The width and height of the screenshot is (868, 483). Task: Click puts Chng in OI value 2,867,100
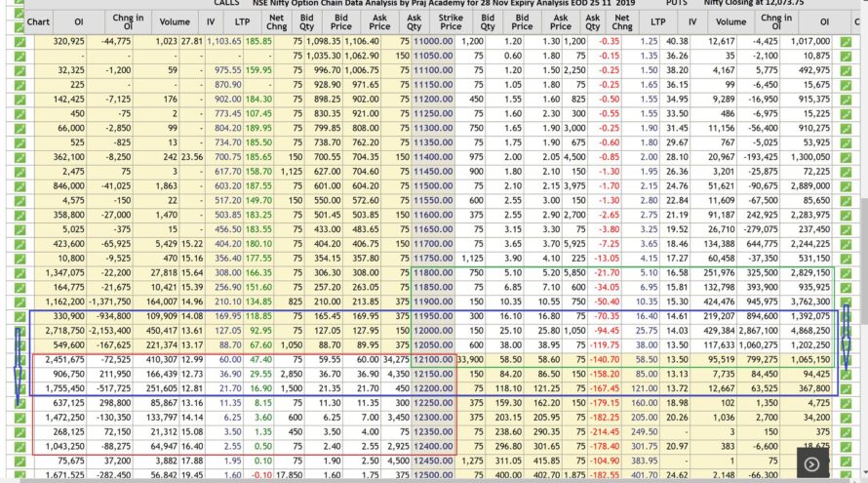click(x=757, y=331)
